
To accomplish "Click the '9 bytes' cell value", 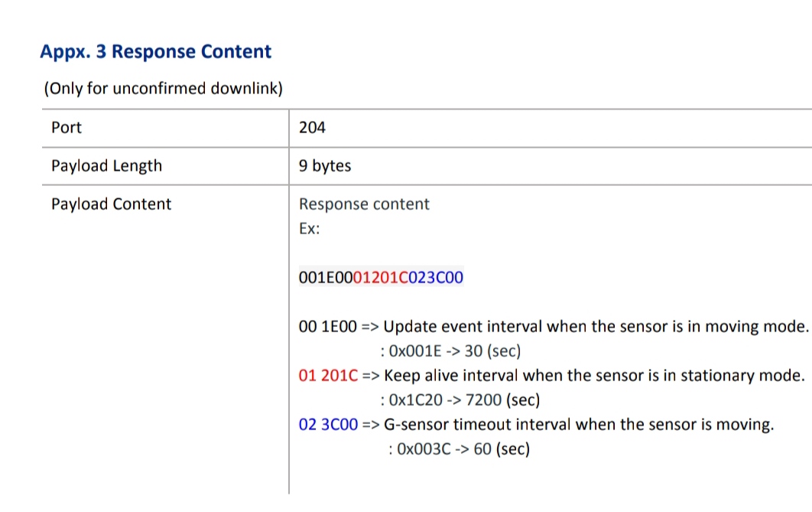I will tap(325, 165).
